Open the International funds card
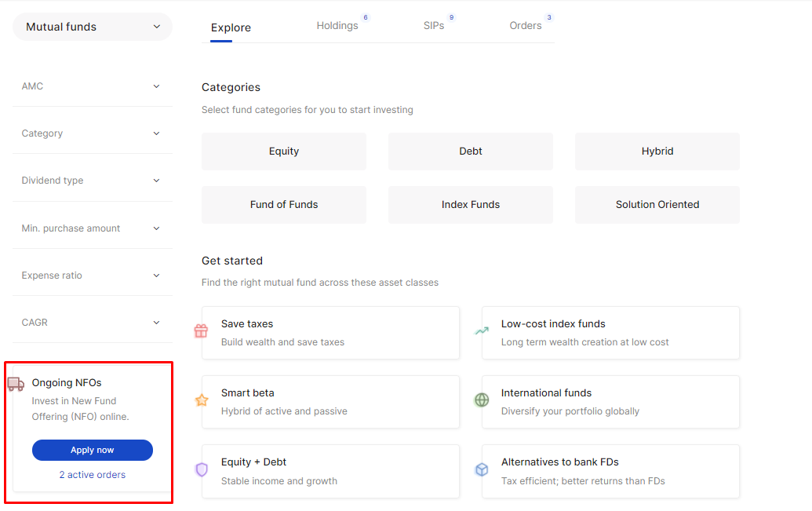The image size is (812, 511). coord(610,402)
